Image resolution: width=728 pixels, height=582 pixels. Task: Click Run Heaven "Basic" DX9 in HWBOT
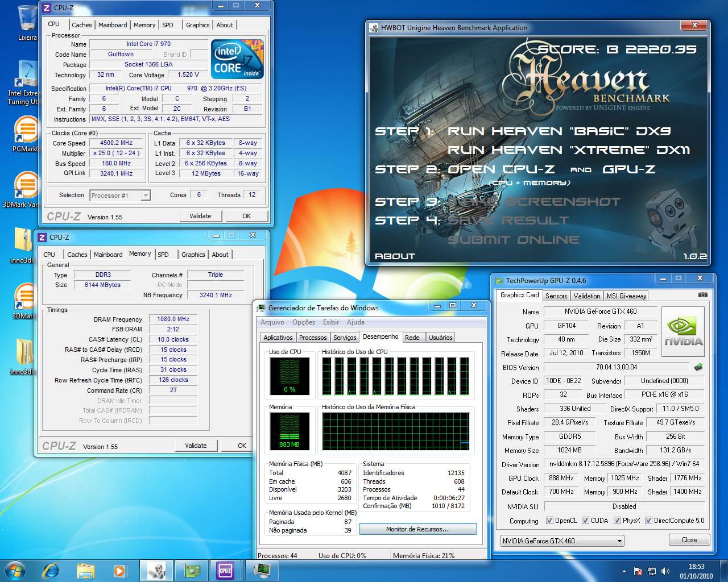[x=559, y=131]
